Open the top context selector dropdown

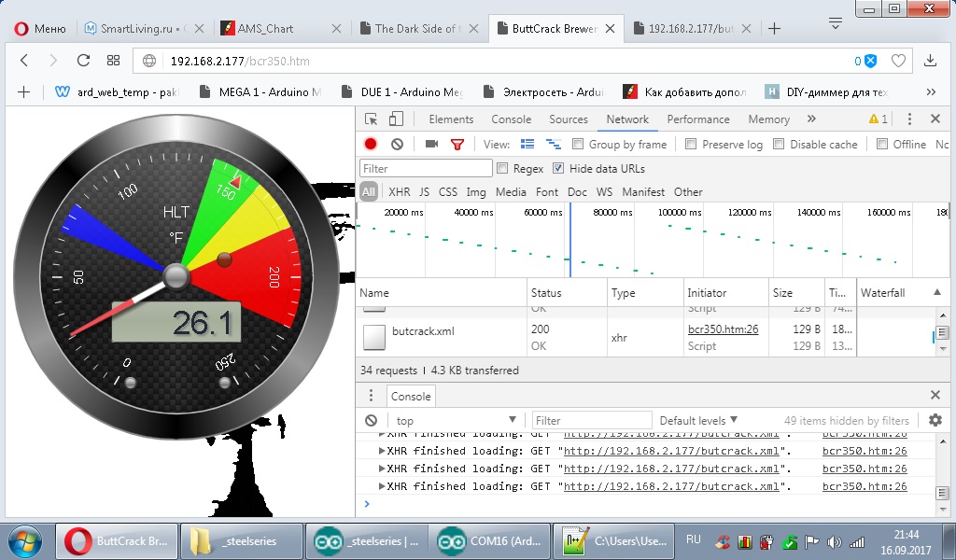point(455,421)
